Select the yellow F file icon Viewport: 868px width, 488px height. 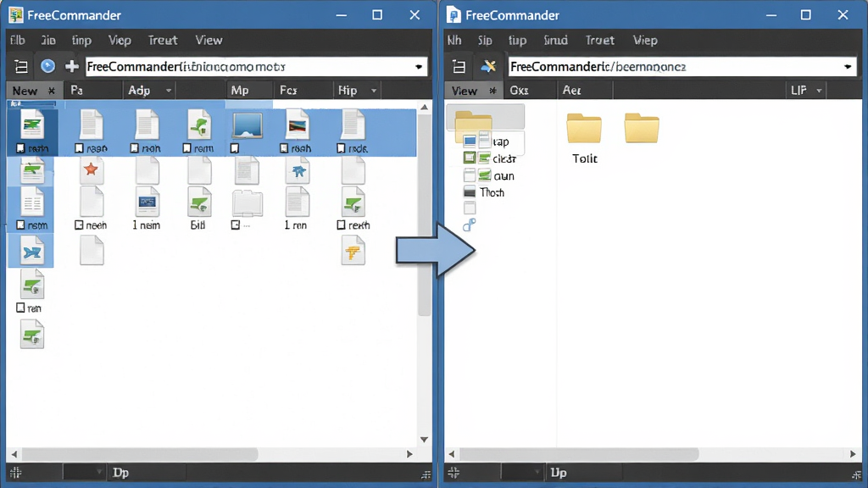(353, 252)
